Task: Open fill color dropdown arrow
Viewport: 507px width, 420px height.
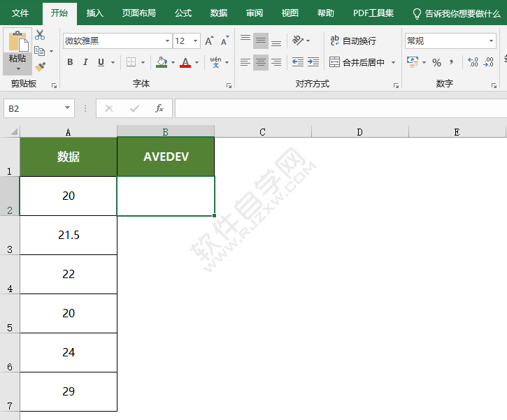Action: (173, 62)
